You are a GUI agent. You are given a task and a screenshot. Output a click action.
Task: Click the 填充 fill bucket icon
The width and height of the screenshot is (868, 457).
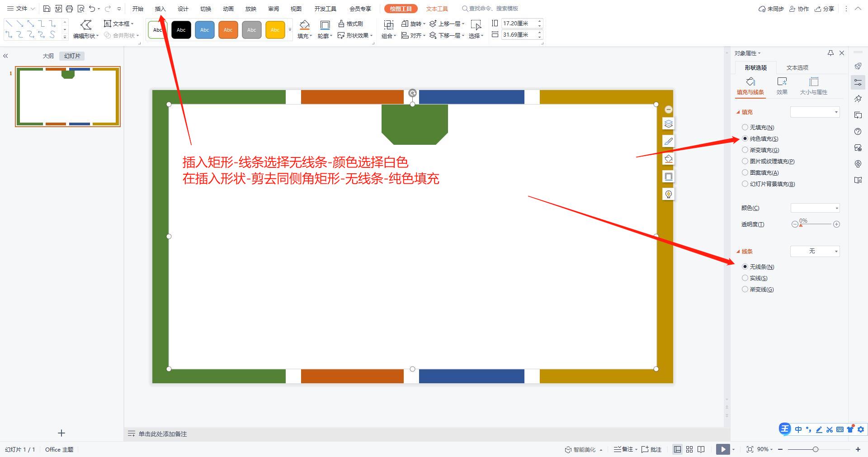click(x=305, y=25)
